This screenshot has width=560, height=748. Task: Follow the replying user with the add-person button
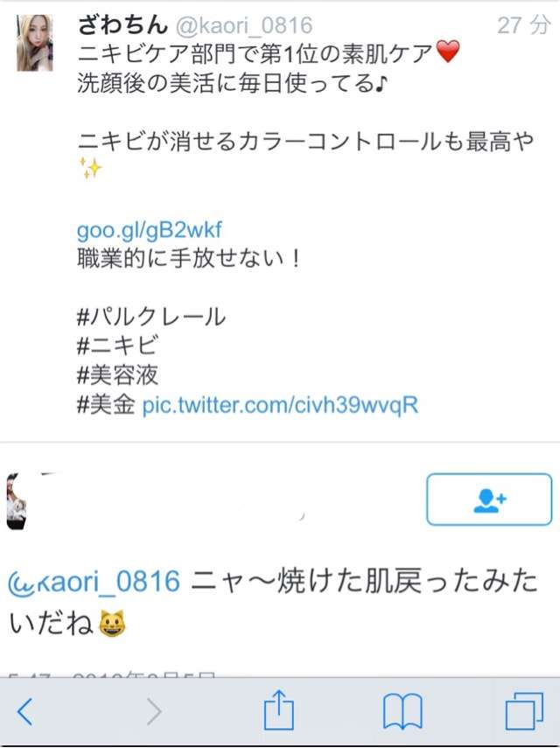pos(489,500)
